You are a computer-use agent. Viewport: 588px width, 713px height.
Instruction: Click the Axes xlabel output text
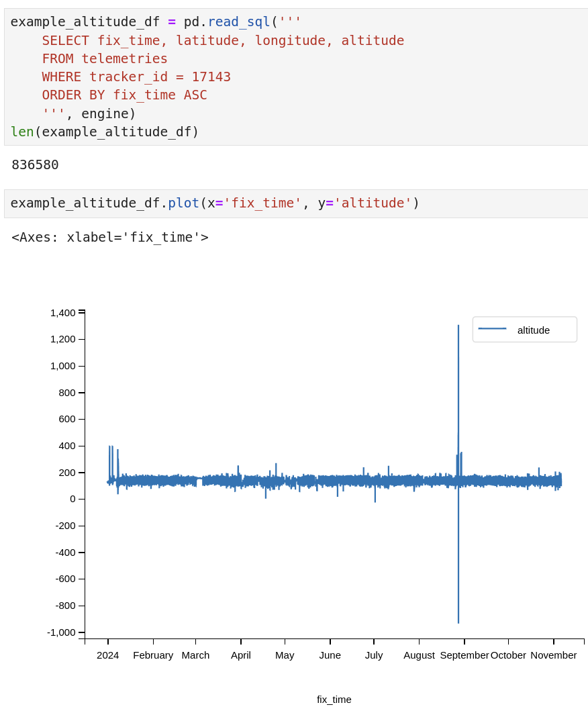110,237
